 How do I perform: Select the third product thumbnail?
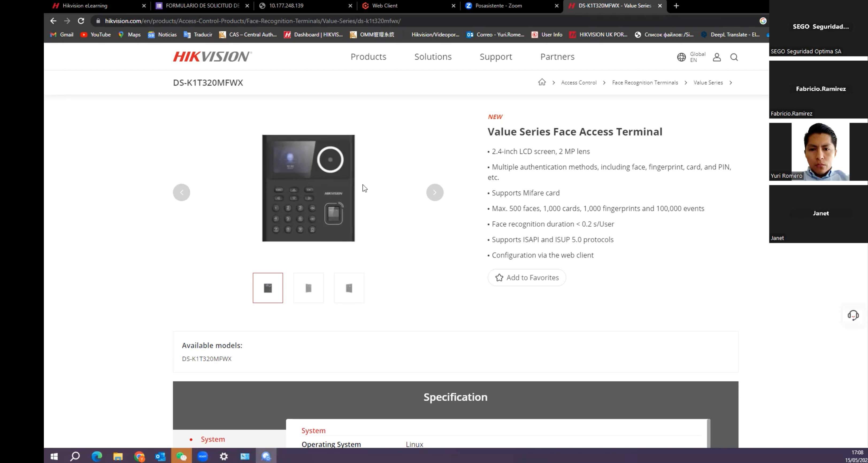(x=349, y=288)
